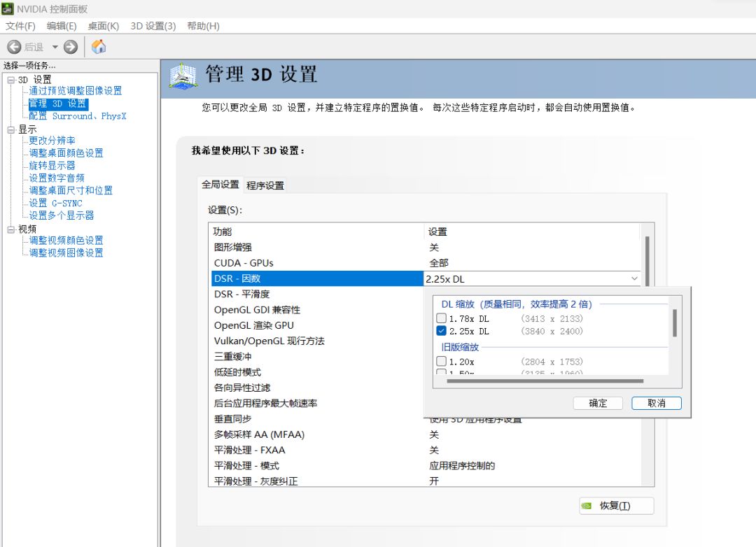
Task: Click the 3D settings header cube icon
Action: coord(183,76)
